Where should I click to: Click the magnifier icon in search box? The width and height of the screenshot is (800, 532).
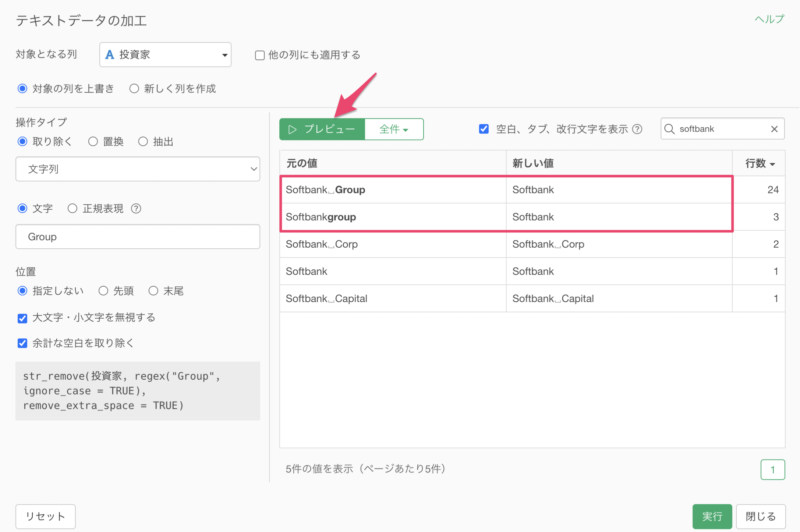point(670,129)
